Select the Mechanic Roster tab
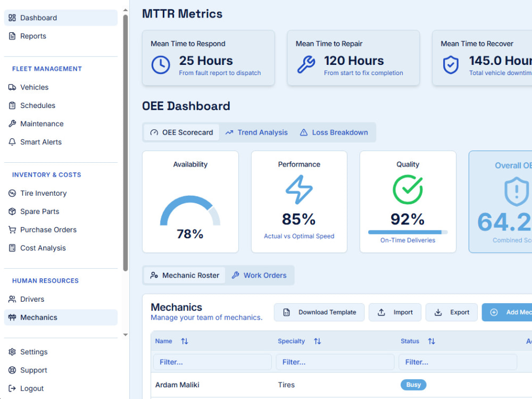The width and height of the screenshot is (532, 399). [185, 275]
